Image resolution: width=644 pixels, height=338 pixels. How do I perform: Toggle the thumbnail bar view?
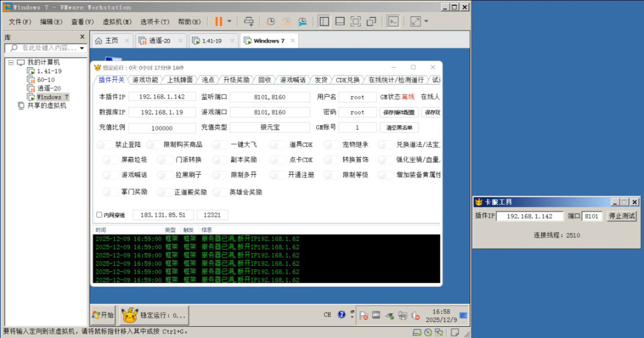tap(340, 21)
